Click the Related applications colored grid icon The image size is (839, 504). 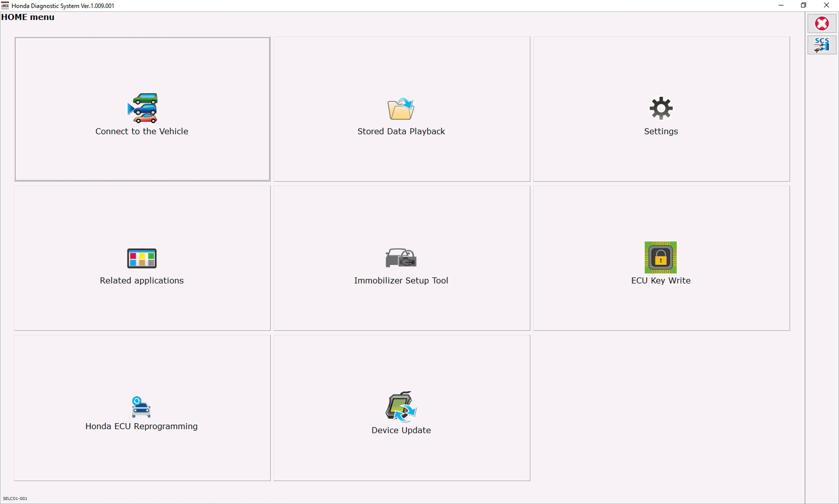pos(142,258)
